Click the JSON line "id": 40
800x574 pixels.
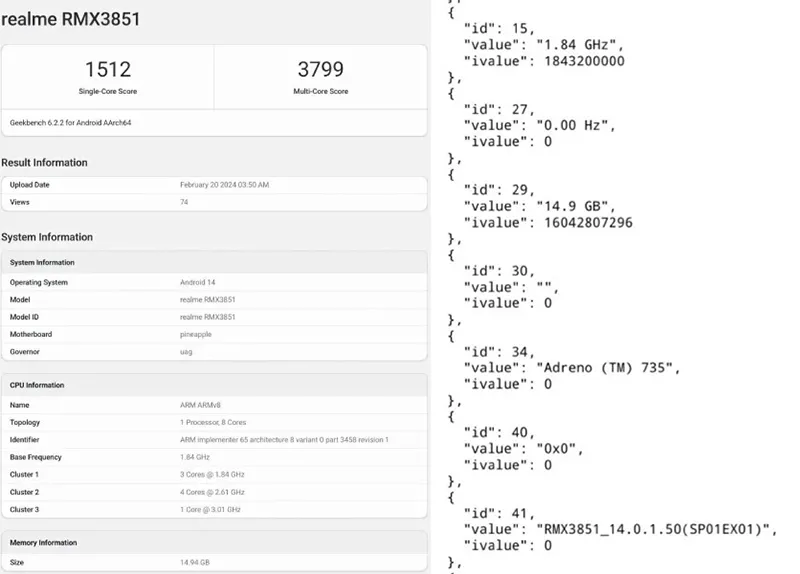499,433
